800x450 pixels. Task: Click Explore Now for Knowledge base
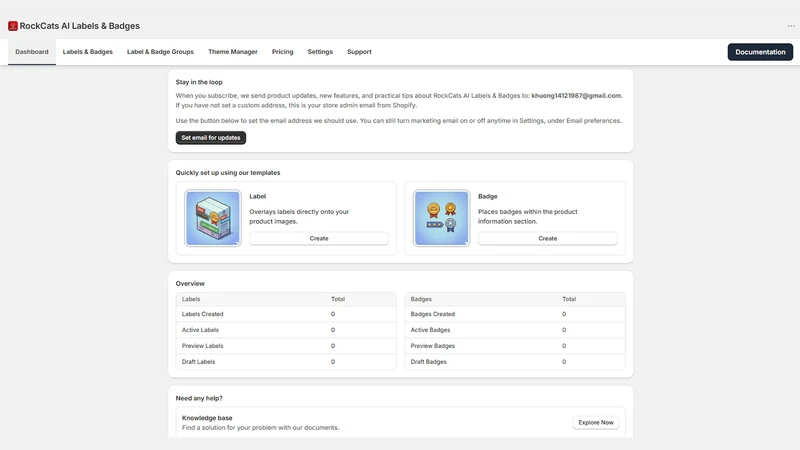tap(596, 422)
